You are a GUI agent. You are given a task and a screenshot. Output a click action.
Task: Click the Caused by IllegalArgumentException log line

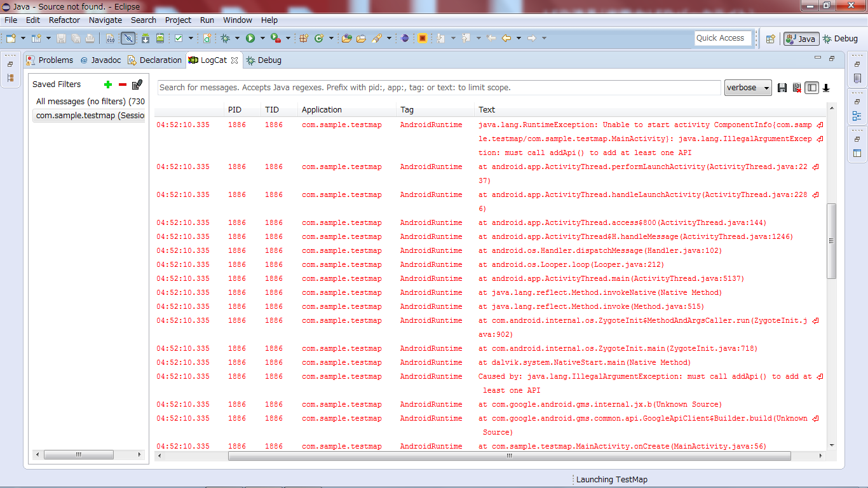pos(491,383)
